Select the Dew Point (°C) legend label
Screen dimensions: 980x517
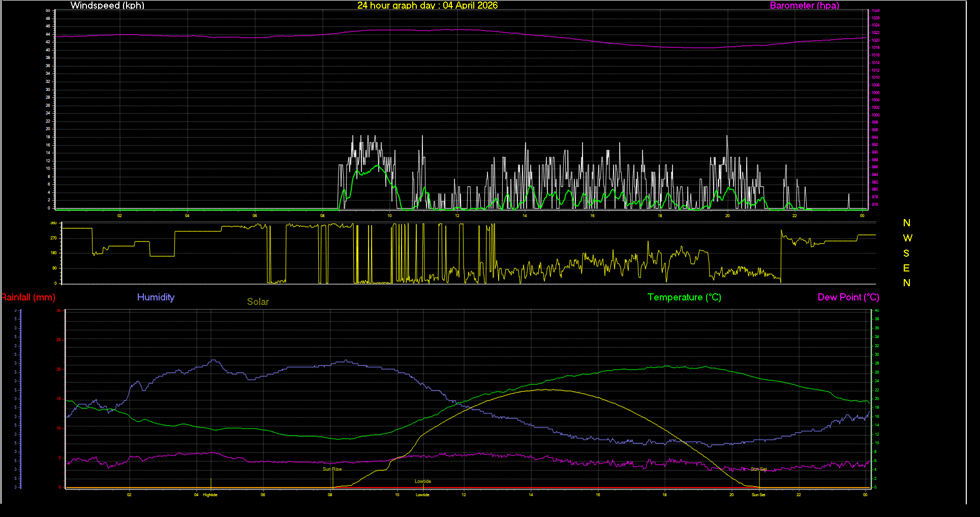pos(848,297)
